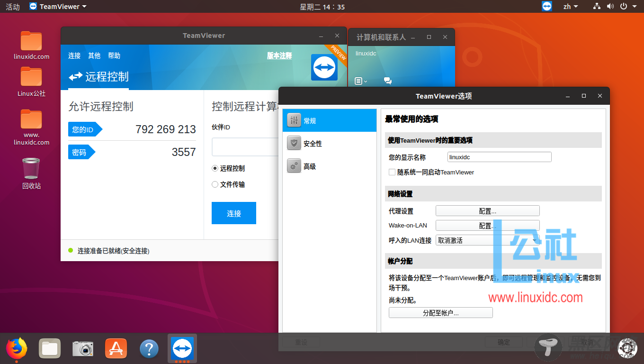Launch the camera screenshot app in dock

tap(83, 349)
